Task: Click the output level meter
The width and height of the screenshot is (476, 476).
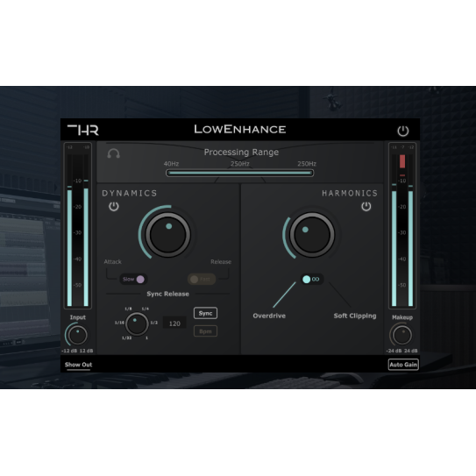Action: 402,225
